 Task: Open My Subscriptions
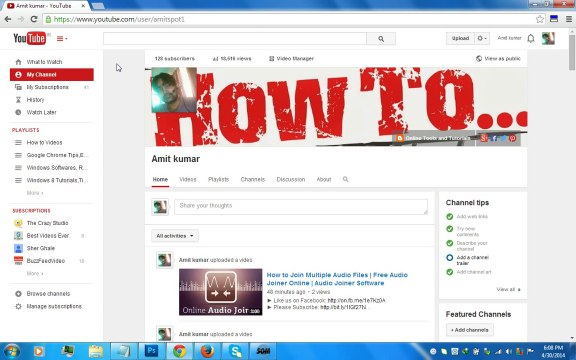pyautogui.click(x=47, y=87)
